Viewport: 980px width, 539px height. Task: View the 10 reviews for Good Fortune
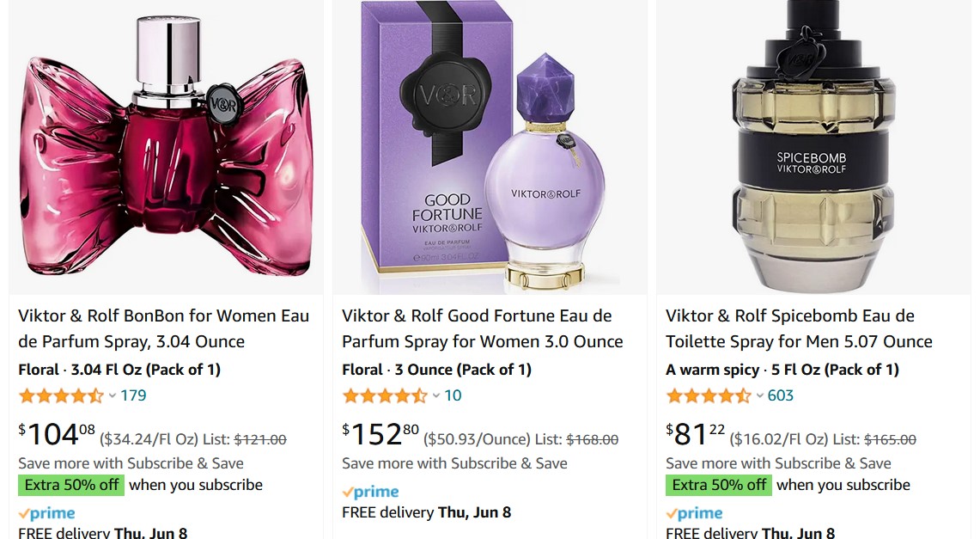(x=453, y=396)
